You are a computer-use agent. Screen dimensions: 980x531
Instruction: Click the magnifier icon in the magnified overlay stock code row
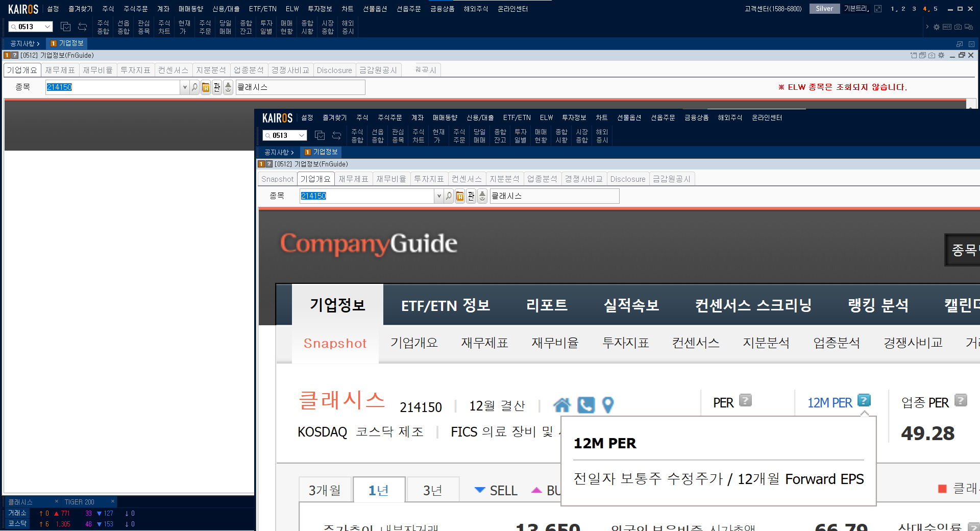449,196
